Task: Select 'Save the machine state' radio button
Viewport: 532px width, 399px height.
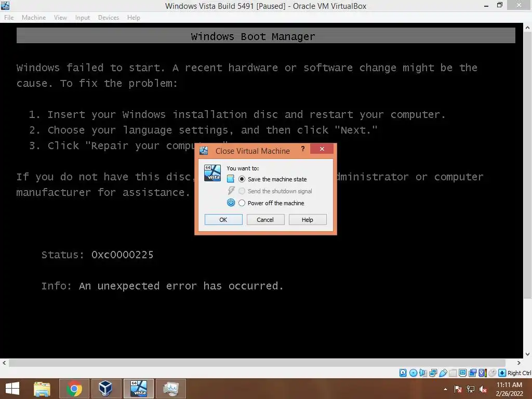Action: point(242,179)
